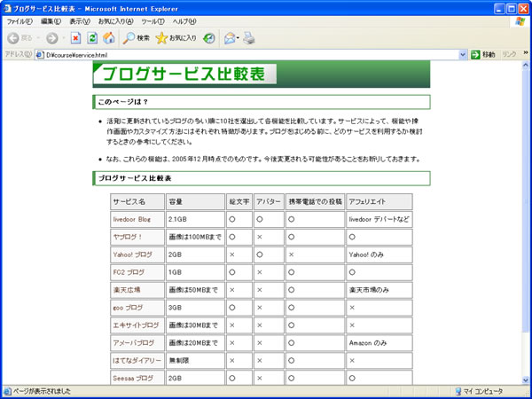Stop loading the page
Screen dimensions: 532x399
coord(76,38)
